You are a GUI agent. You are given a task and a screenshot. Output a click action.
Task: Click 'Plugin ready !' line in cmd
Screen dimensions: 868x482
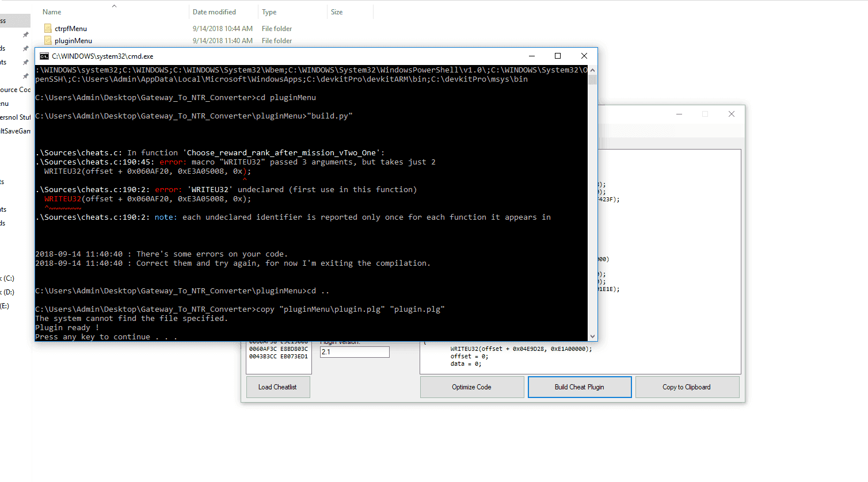point(67,327)
